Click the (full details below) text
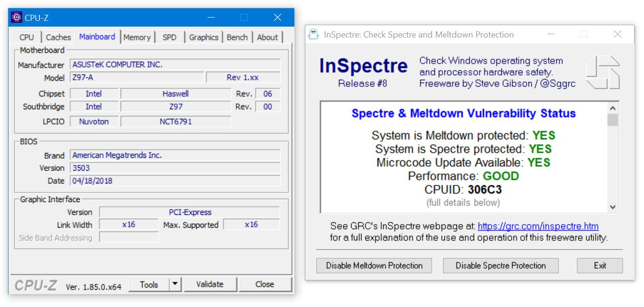The width and height of the screenshot is (644, 307). coord(463,202)
